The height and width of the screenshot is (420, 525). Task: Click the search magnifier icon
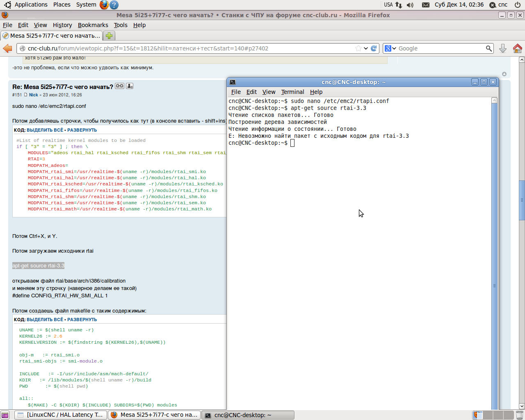(x=488, y=48)
